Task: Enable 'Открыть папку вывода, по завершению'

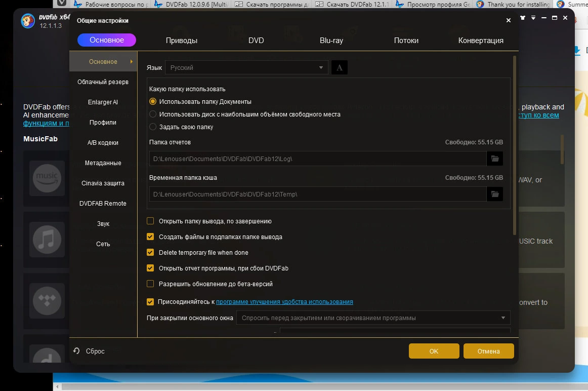Action: coord(150,221)
